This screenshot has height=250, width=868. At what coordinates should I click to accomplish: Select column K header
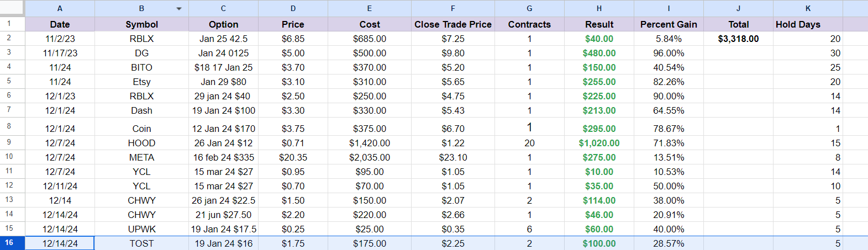[x=808, y=8]
